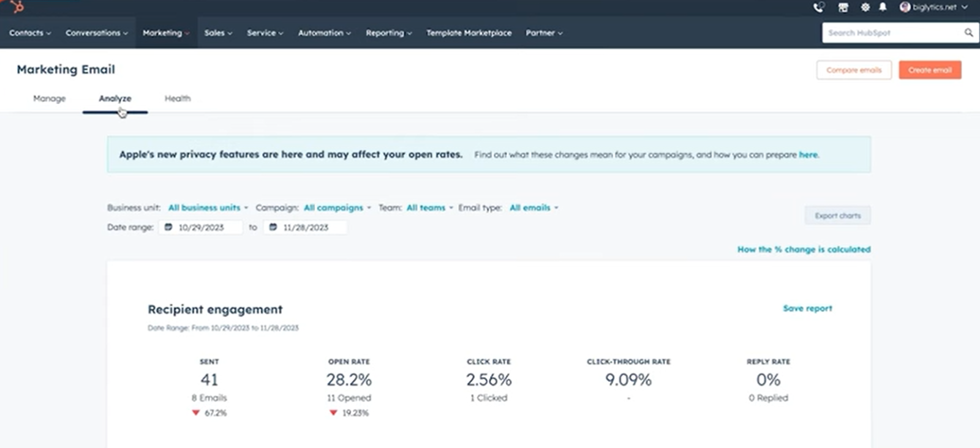The width and height of the screenshot is (980, 448).
Task: Switch to the Health tab
Action: 178,99
